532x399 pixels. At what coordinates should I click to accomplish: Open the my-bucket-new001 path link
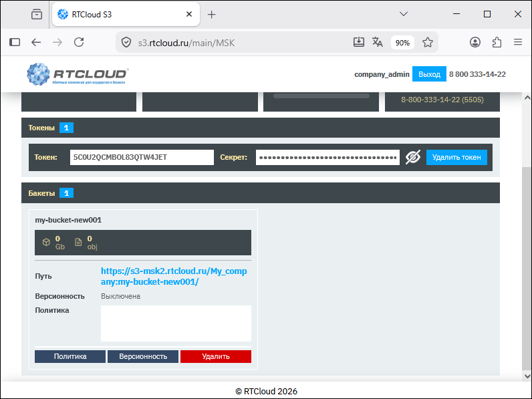[x=174, y=276]
